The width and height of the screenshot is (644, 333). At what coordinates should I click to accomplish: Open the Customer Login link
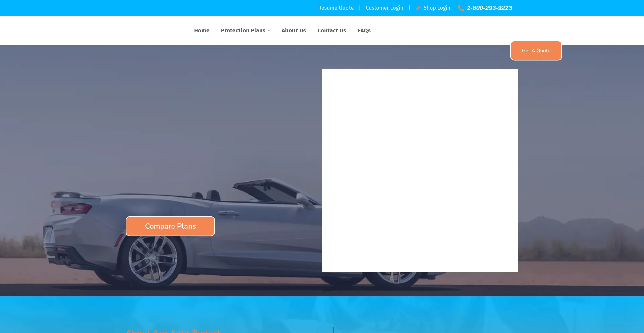tap(384, 8)
